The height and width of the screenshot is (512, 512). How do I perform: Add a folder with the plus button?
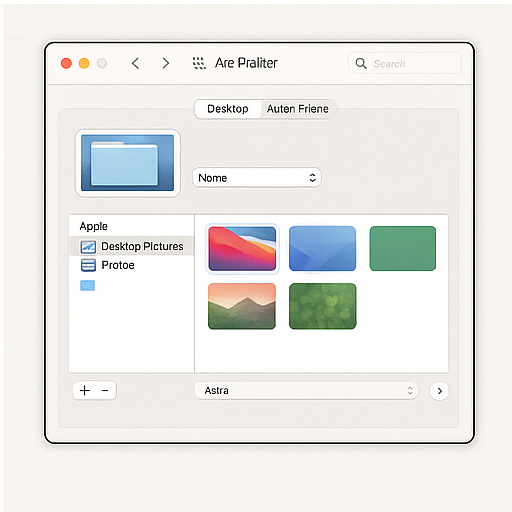tap(85, 390)
